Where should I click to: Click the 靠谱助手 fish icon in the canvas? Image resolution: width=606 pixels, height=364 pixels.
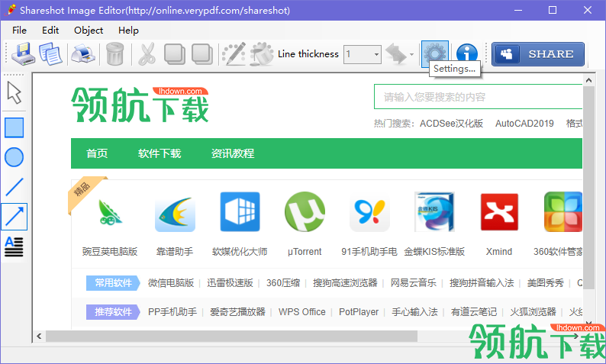click(x=175, y=214)
